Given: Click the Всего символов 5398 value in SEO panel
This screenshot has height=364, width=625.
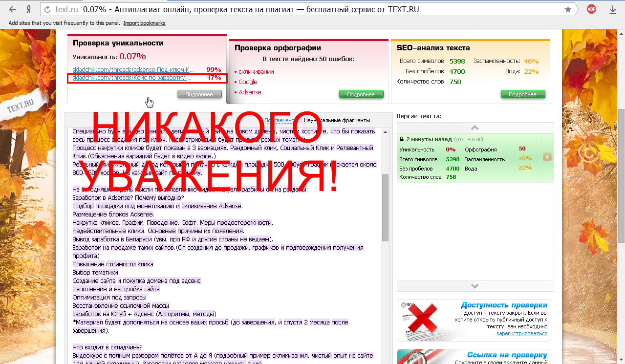Looking at the screenshot, I should 457,61.
